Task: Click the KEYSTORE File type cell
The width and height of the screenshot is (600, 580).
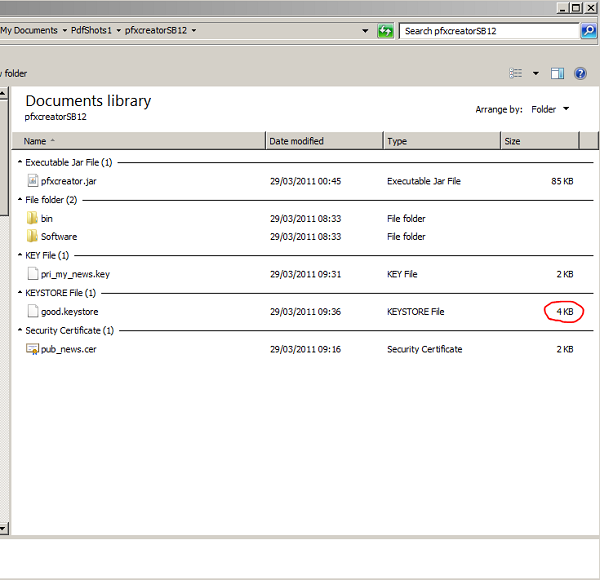Action: [x=416, y=312]
